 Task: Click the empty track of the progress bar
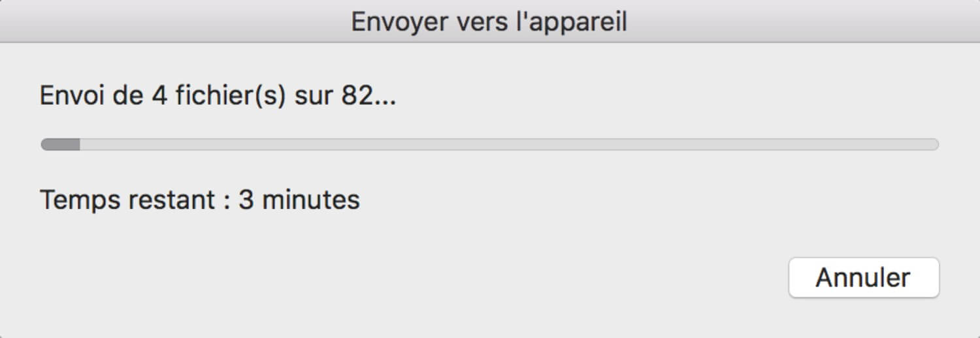(x=510, y=144)
